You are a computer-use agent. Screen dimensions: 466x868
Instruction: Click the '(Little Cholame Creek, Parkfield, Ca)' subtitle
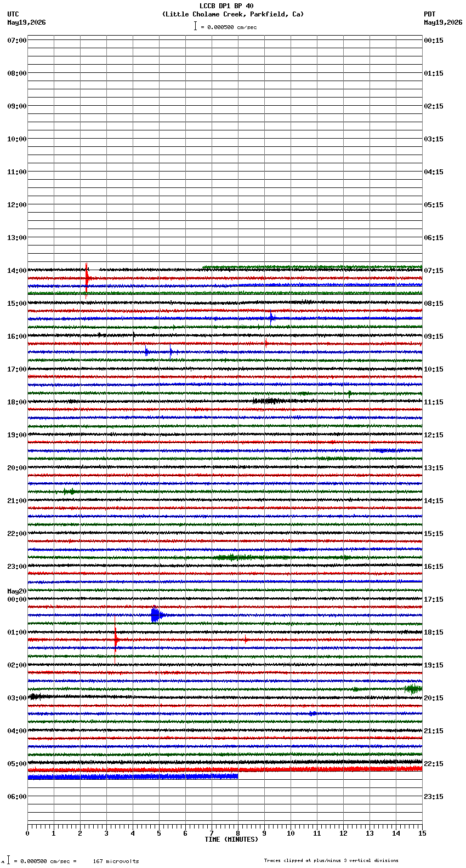233,14
